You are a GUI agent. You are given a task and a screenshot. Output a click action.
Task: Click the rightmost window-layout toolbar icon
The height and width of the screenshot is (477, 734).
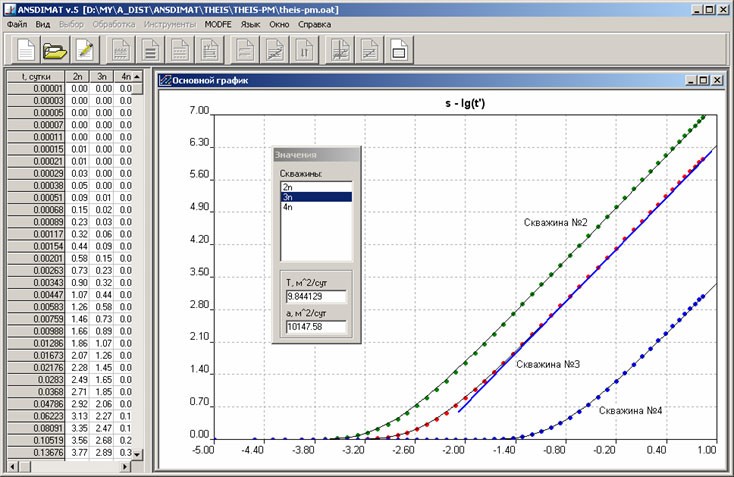pos(398,47)
